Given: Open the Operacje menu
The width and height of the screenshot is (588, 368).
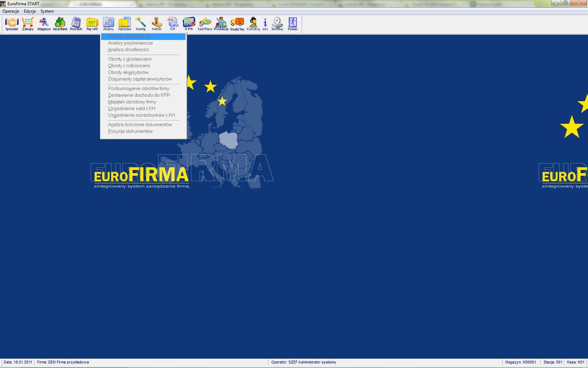Looking at the screenshot, I should tap(11, 11).
